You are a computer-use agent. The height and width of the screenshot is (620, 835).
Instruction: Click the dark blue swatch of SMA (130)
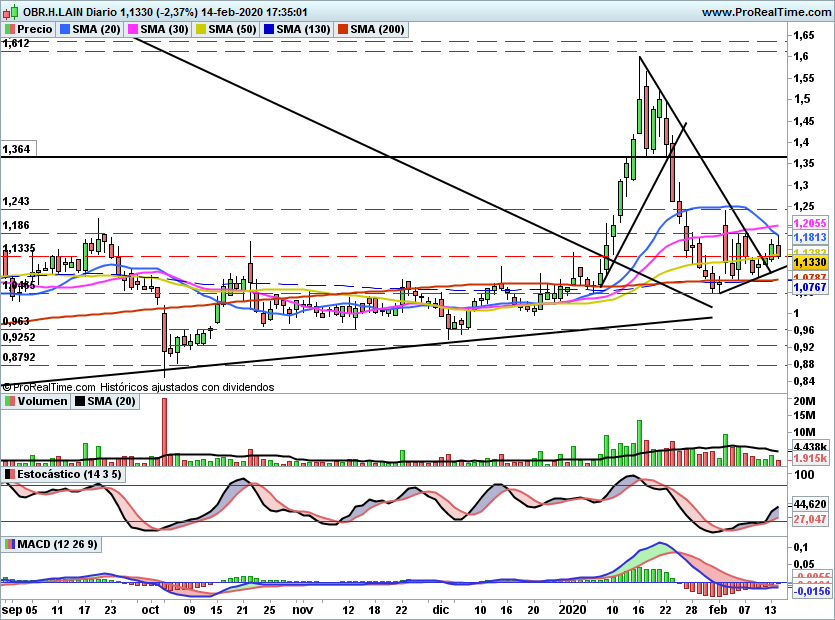[269, 29]
